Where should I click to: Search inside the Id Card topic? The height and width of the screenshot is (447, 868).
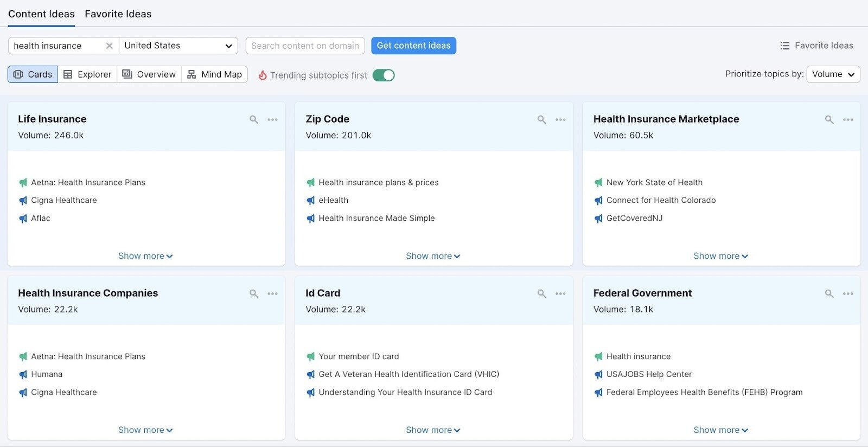pos(541,293)
